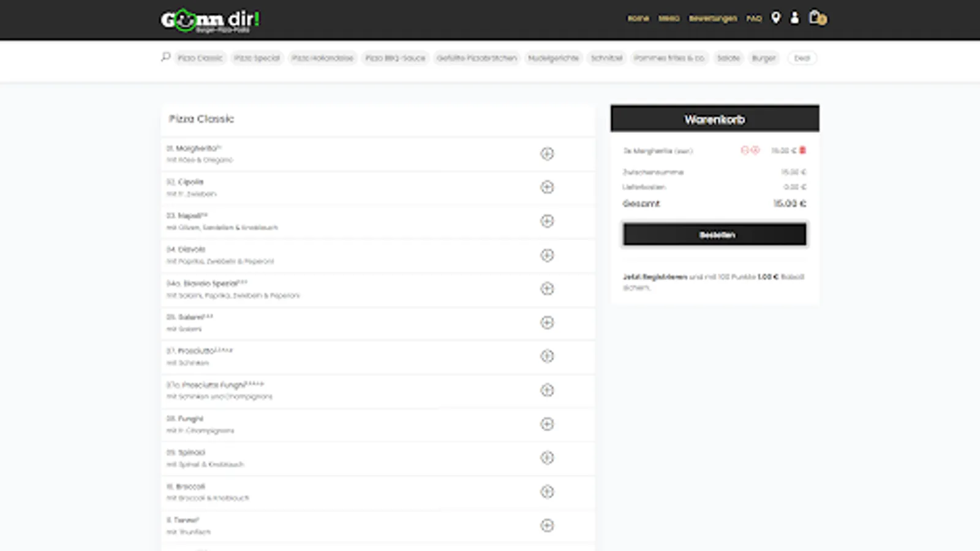Select the Pizza BBQ-Sauce category chip

pyautogui.click(x=395, y=58)
